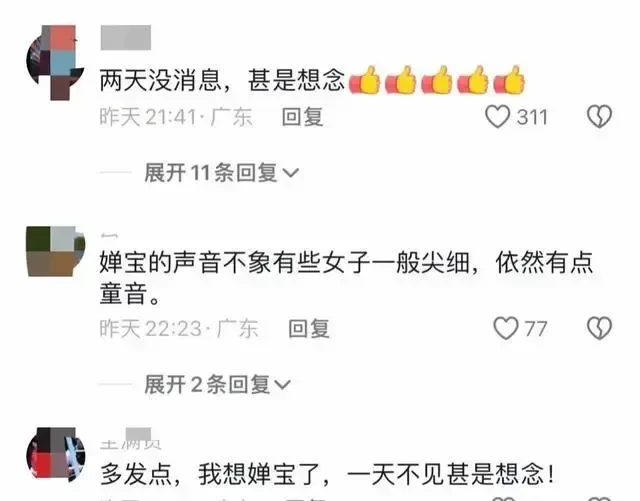The height and width of the screenshot is (501, 640).
Task: Reply to the 昨天 21:41 comment
Action: pyautogui.click(x=302, y=117)
